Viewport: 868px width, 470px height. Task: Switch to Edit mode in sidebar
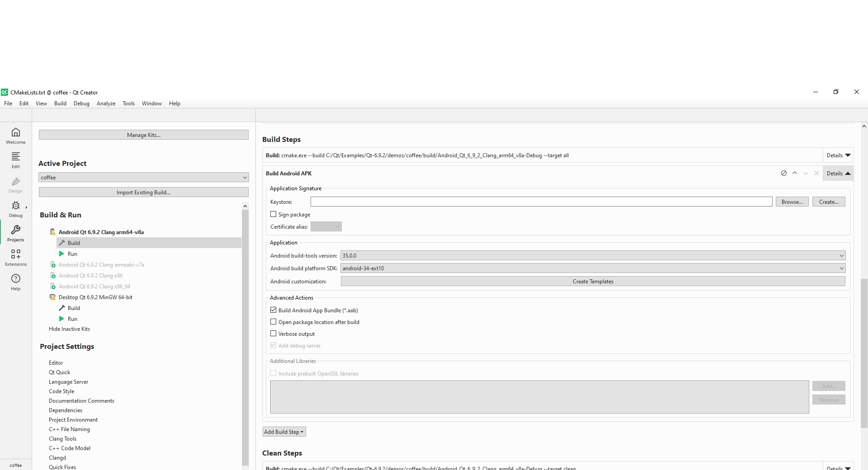coord(16,160)
